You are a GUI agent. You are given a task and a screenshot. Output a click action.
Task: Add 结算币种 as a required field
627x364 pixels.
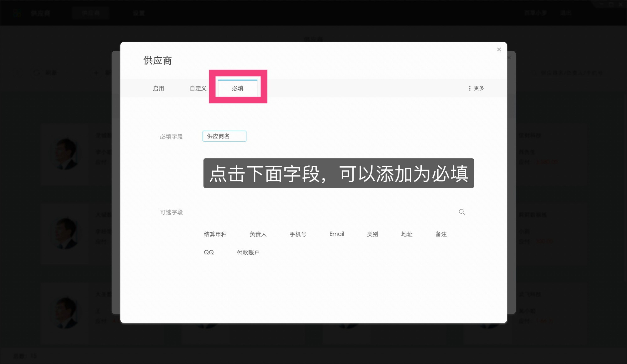[215, 234]
